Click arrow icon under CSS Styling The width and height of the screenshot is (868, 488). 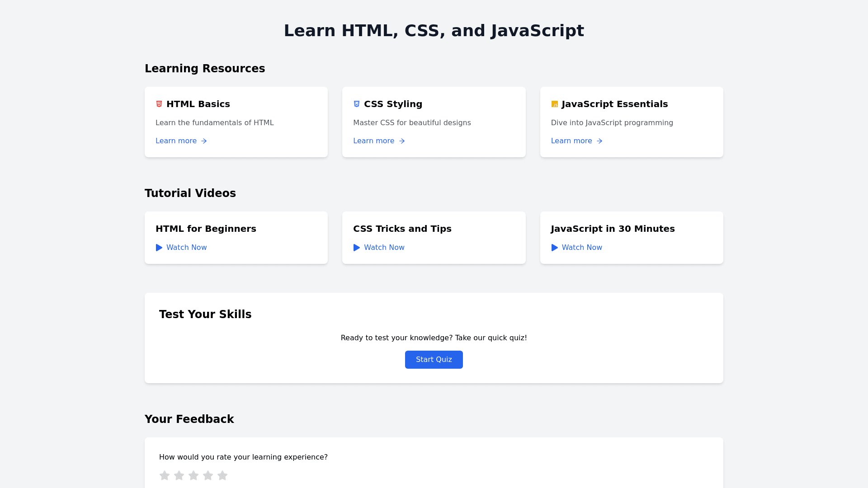pos(402,141)
